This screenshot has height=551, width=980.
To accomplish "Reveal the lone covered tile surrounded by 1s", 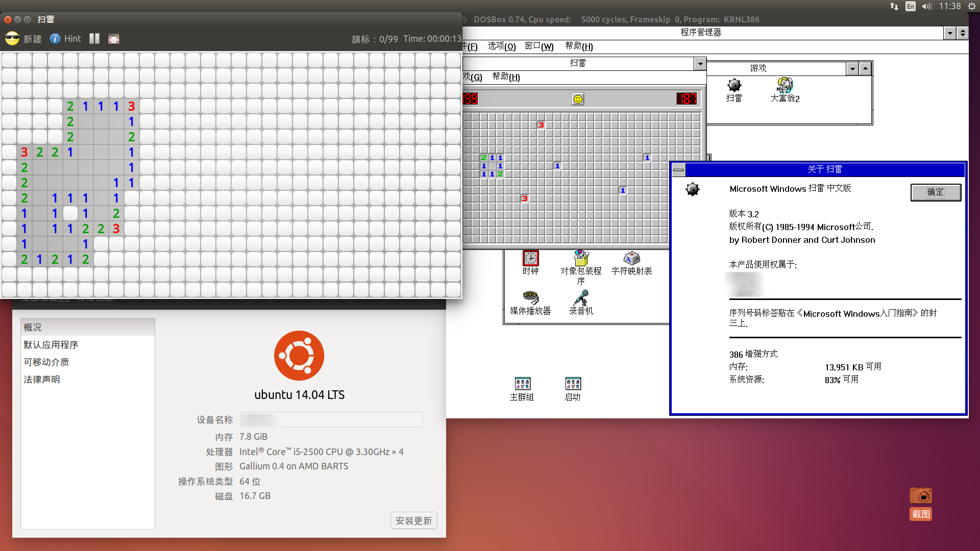I will (70, 213).
